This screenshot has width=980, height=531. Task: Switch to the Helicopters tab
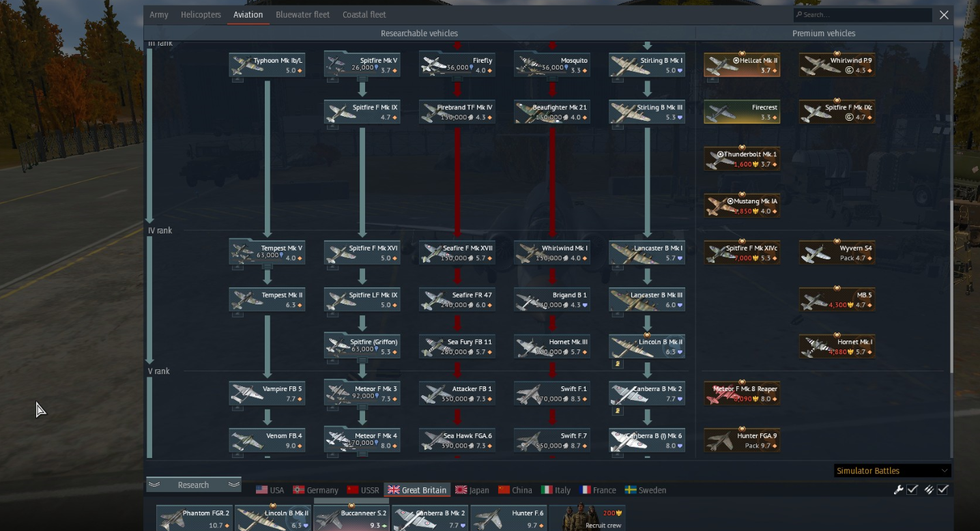[x=201, y=15]
